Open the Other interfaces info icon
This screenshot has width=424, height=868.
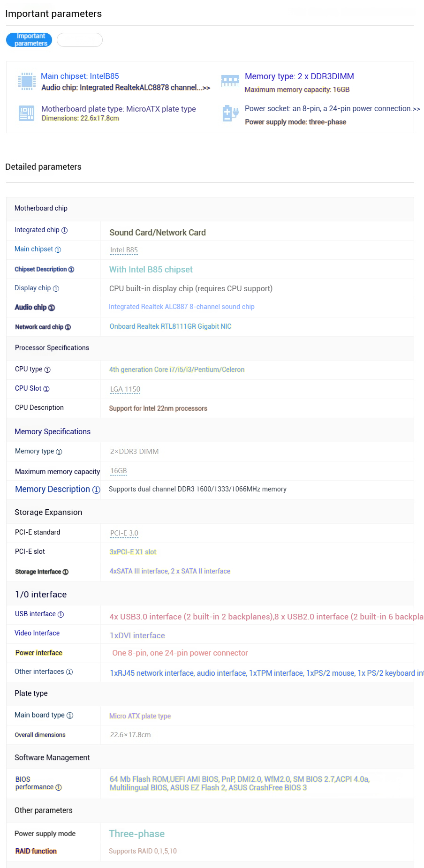click(69, 672)
